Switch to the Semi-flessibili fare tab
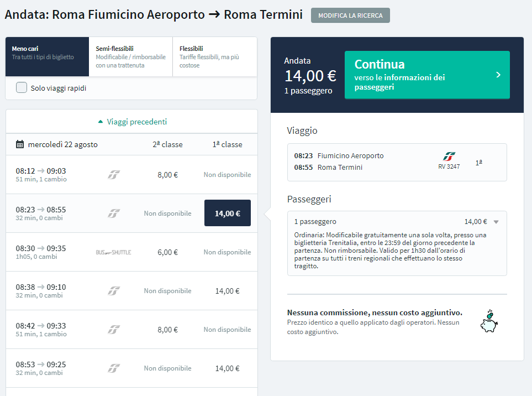Screen dimensions: 532x396 click(x=131, y=55)
